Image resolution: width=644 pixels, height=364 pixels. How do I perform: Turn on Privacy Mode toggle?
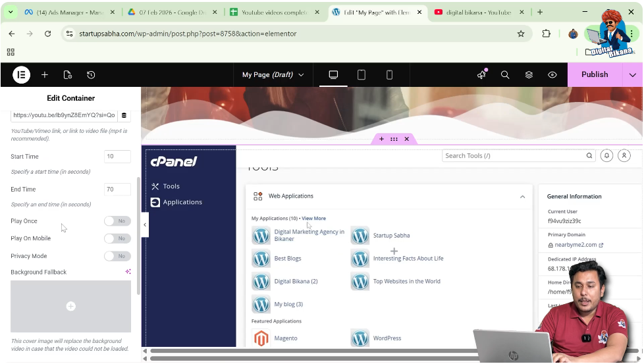coord(117,256)
